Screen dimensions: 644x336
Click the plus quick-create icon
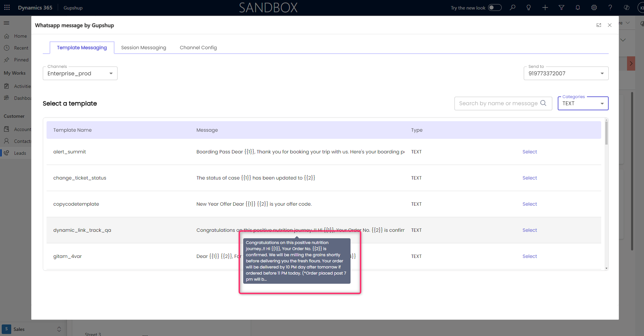545,7
